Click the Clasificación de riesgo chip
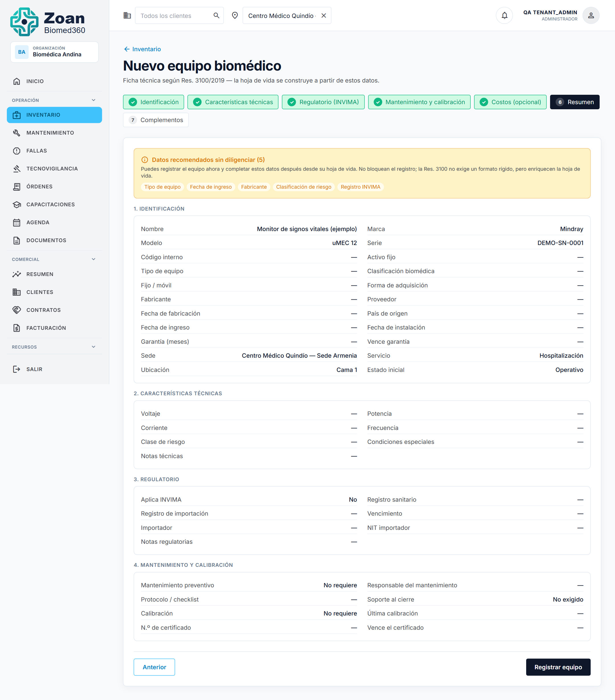The image size is (615, 700). click(304, 187)
